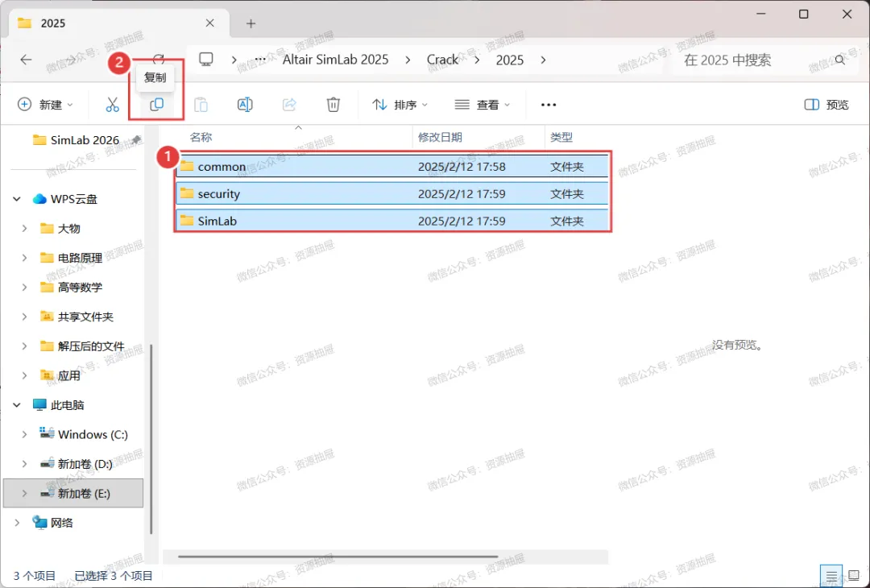This screenshot has width=870, height=588.
Task: Refresh the current folder
Action: coord(159,60)
